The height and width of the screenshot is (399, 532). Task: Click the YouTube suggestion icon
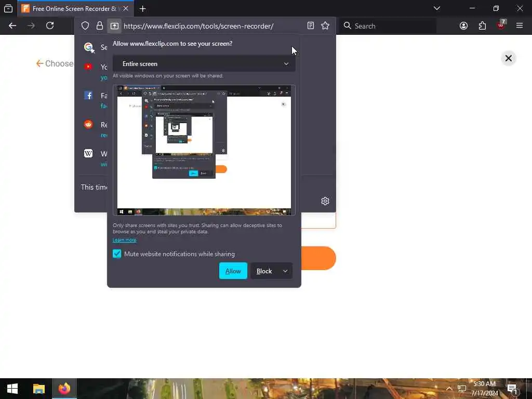(x=88, y=66)
